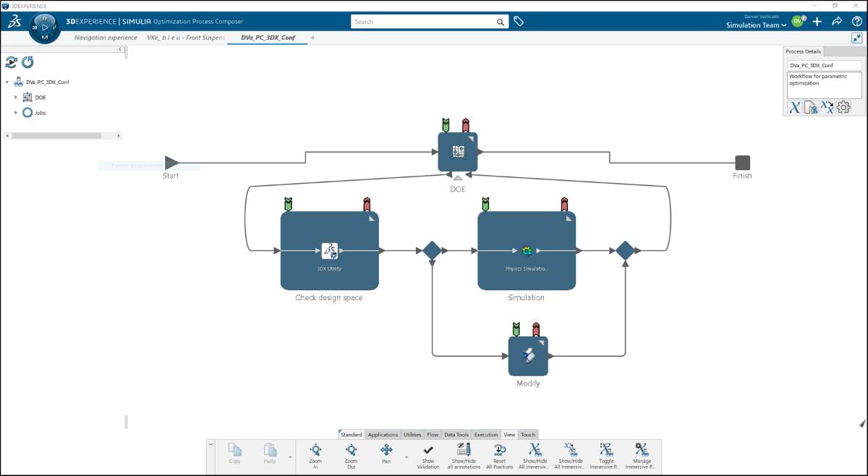Image resolution: width=868 pixels, height=476 pixels.
Task: Click the circular refresh icon above the tree
Action: click(27, 62)
